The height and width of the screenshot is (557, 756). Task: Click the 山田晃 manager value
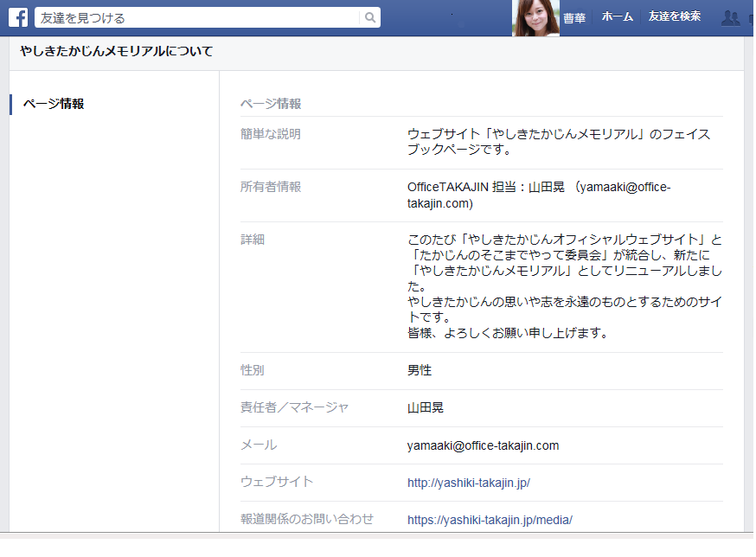pyautogui.click(x=426, y=407)
